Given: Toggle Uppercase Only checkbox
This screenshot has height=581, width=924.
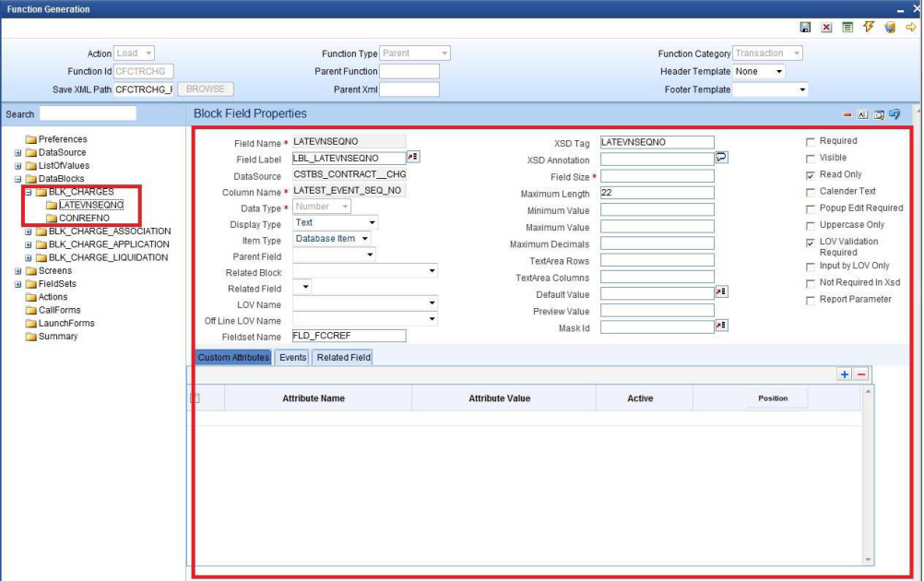Looking at the screenshot, I should (811, 226).
